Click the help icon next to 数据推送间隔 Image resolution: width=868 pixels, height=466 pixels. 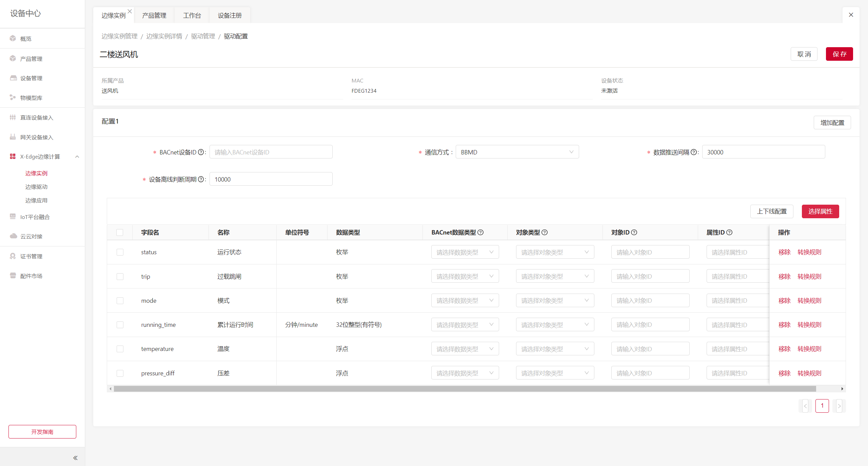point(694,152)
